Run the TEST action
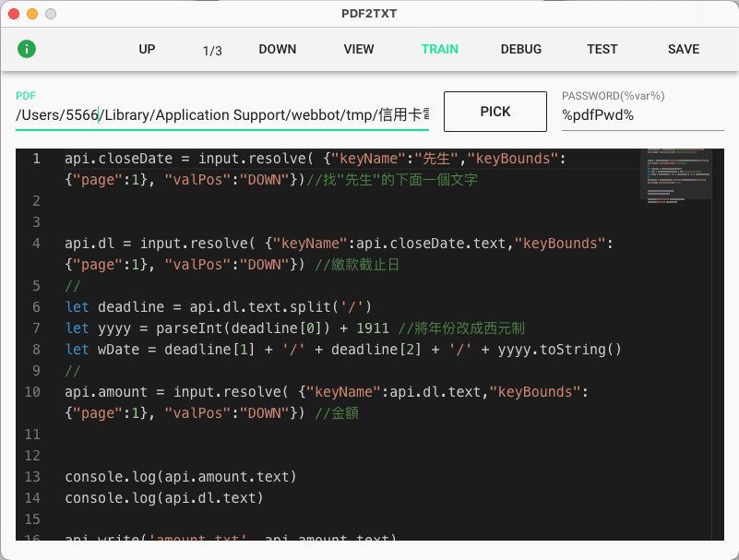739x560 pixels. [602, 49]
